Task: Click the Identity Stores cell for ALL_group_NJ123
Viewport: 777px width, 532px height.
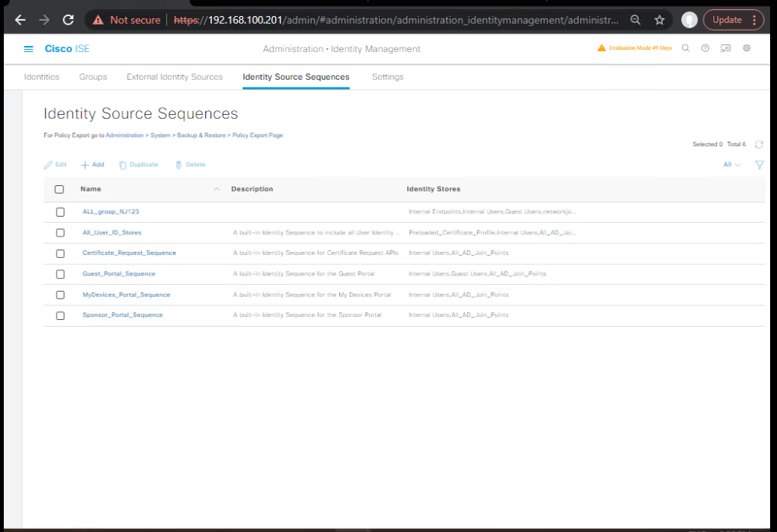Action: pos(492,211)
